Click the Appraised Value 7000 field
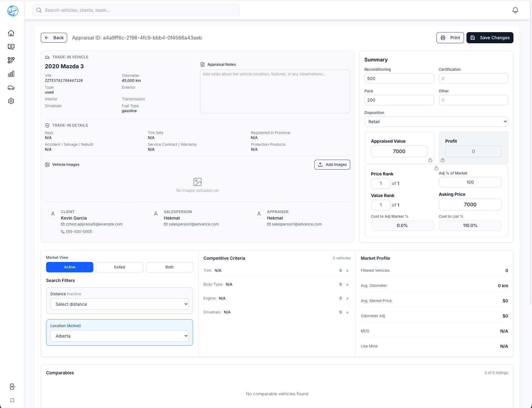 pos(399,151)
